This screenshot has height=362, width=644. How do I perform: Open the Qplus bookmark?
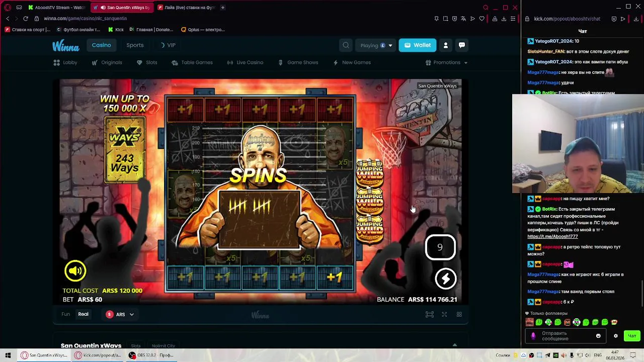203,30
